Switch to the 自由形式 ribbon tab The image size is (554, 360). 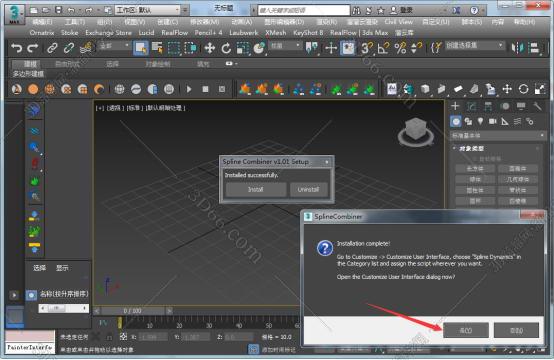[x=67, y=64]
